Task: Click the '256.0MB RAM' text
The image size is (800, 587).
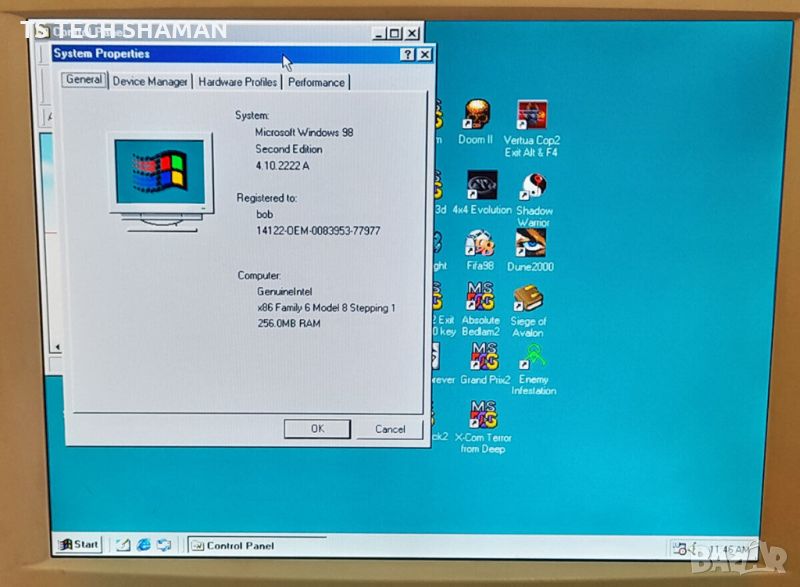Action: click(x=289, y=323)
